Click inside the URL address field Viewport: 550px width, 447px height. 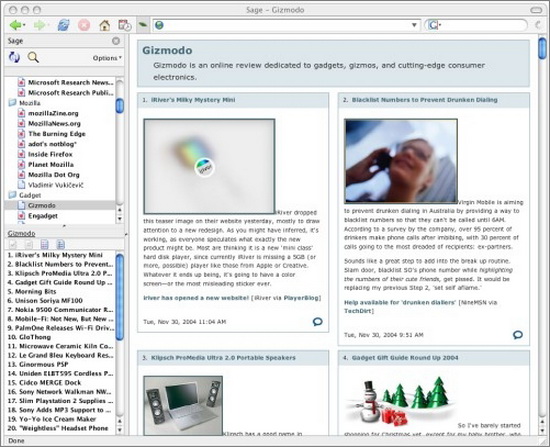(x=286, y=25)
